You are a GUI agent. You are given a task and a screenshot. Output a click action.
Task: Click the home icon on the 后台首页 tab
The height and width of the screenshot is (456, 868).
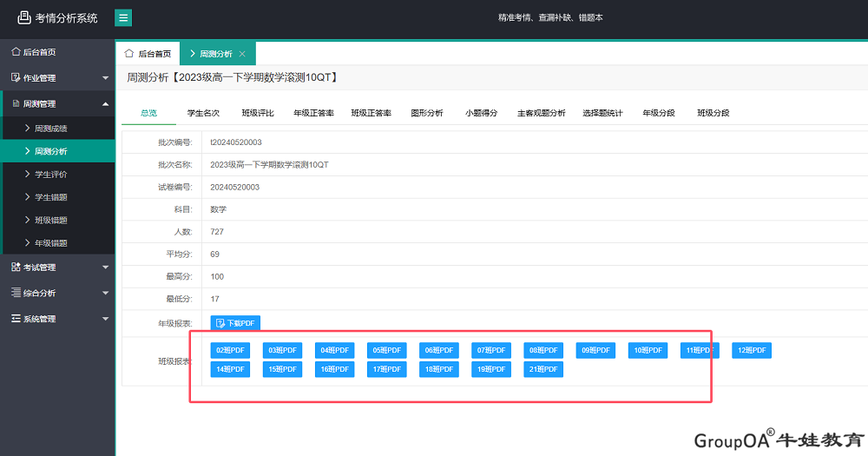coord(129,54)
